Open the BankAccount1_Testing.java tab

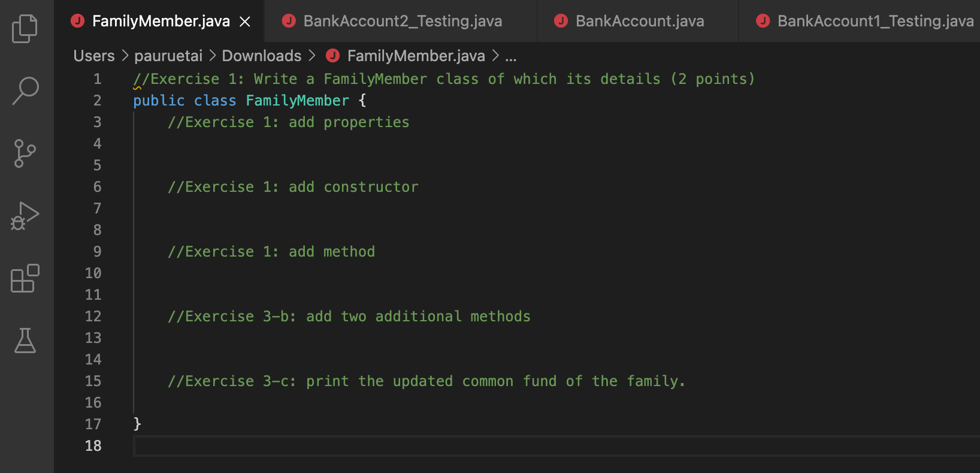(875, 21)
